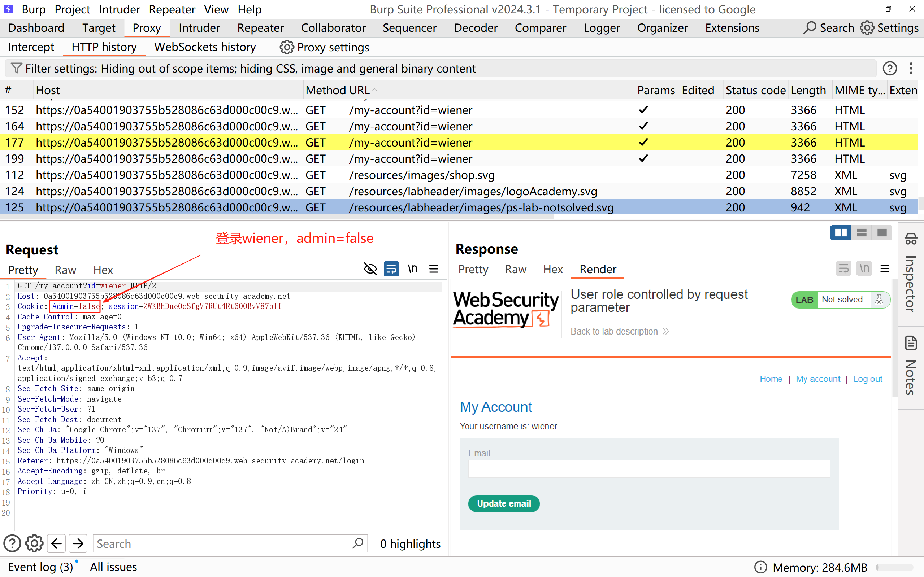Open filter help question mark icon
The image size is (924, 577).
(889, 68)
